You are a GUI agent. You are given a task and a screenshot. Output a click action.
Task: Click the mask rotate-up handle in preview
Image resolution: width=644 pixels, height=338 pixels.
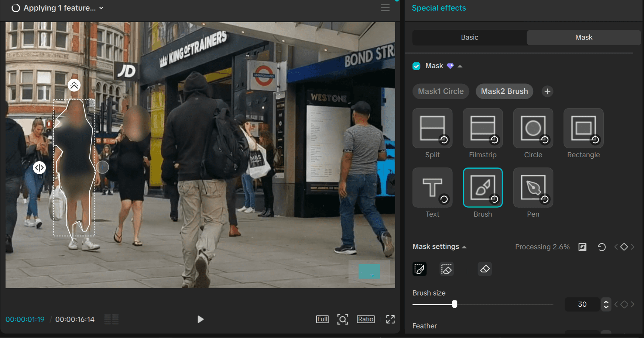click(74, 85)
